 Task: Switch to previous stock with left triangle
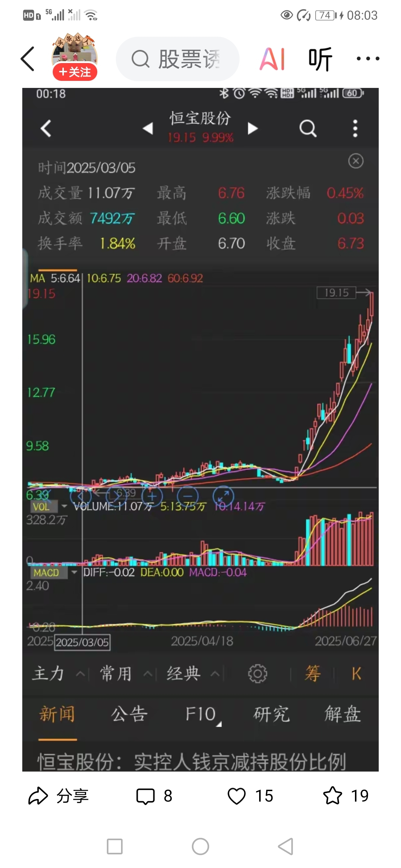[148, 128]
